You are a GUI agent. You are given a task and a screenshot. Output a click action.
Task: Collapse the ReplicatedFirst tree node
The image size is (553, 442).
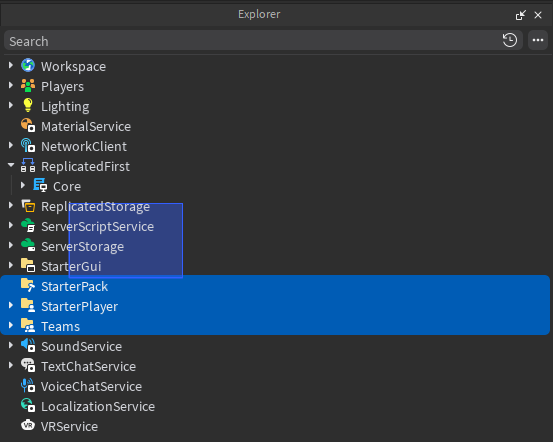(11, 165)
